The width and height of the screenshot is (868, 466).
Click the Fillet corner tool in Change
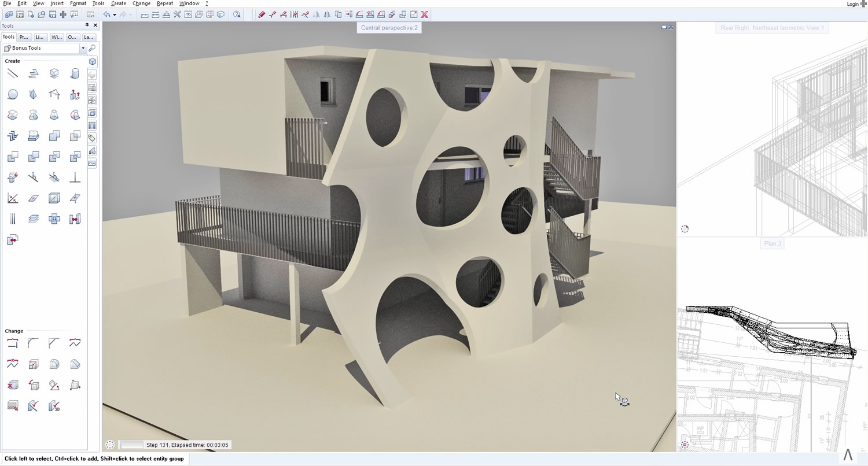tap(34, 343)
